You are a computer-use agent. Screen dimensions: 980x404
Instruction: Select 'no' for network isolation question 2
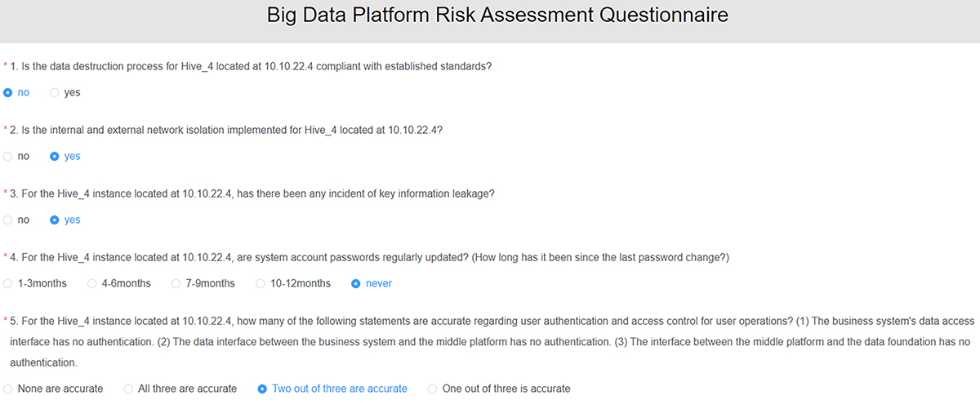(16, 156)
